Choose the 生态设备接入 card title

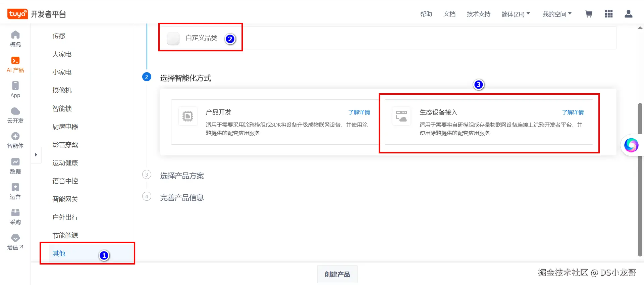[x=438, y=112]
